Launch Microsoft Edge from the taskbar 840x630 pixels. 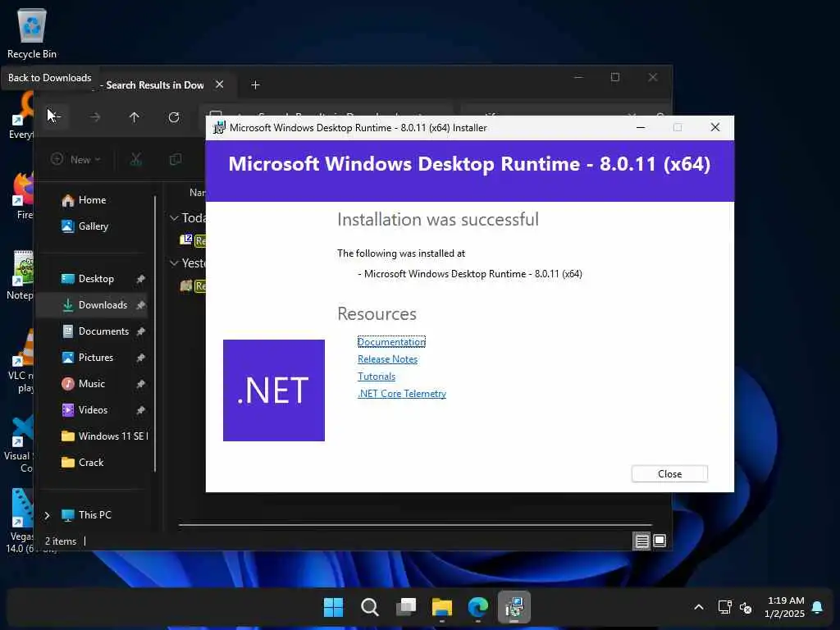[478, 607]
